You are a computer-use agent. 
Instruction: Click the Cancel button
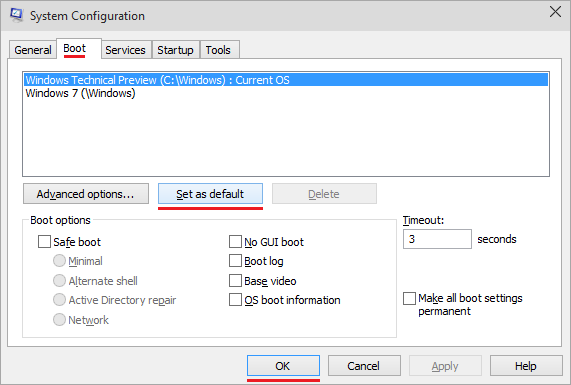(x=364, y=365)
